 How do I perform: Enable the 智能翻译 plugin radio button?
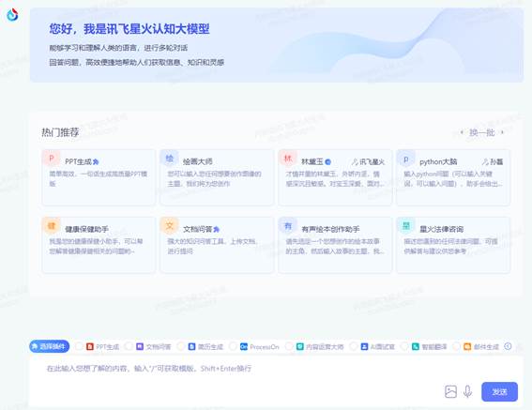[x=404, y=346]
